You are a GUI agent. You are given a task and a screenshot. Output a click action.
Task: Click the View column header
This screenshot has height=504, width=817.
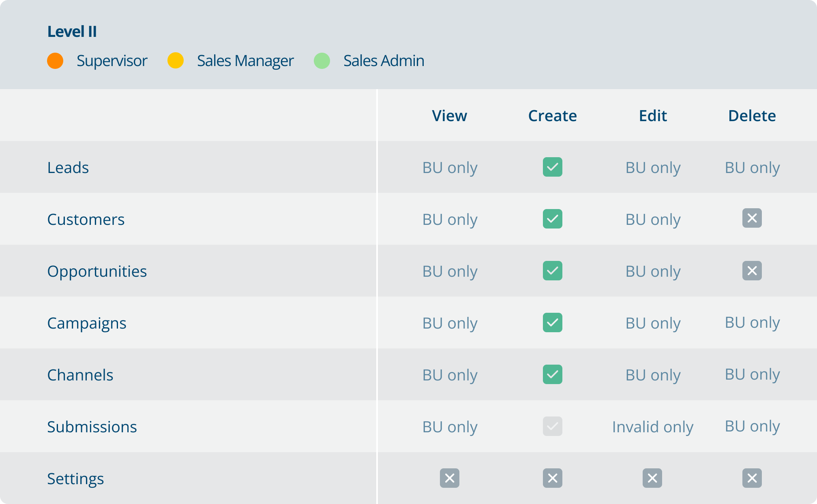[x=449, y=116]
